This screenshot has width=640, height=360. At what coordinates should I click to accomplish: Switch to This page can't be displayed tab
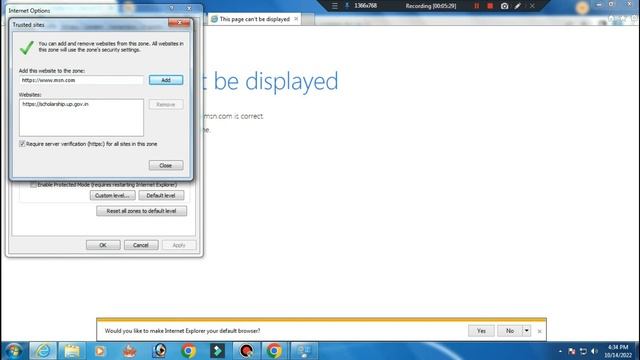coord(254,19)
